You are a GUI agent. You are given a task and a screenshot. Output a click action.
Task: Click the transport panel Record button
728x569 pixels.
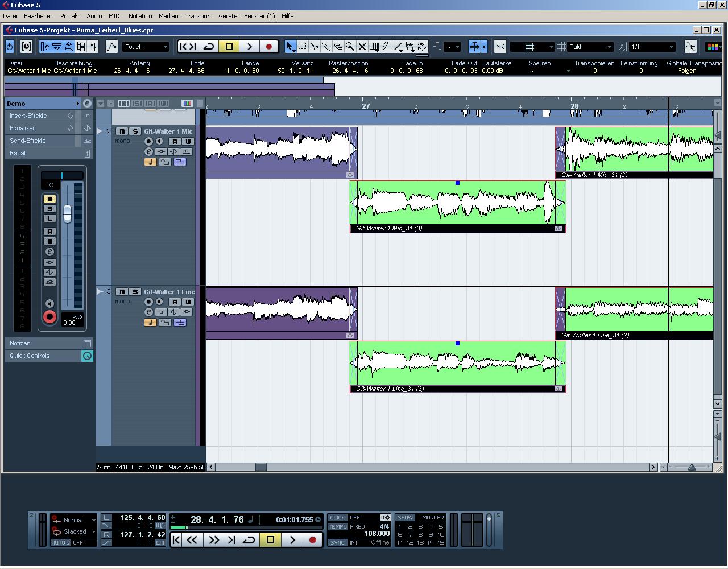(x=312, y=539)
